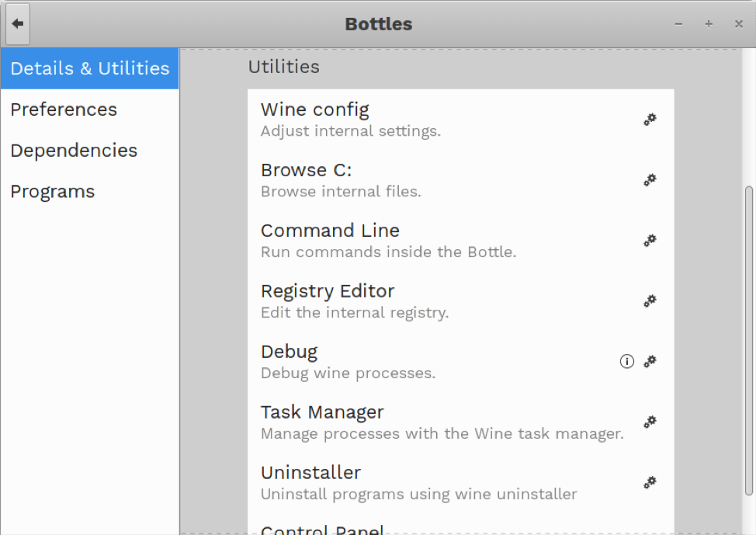Open Task Manager via gear icon

point(650,422)
